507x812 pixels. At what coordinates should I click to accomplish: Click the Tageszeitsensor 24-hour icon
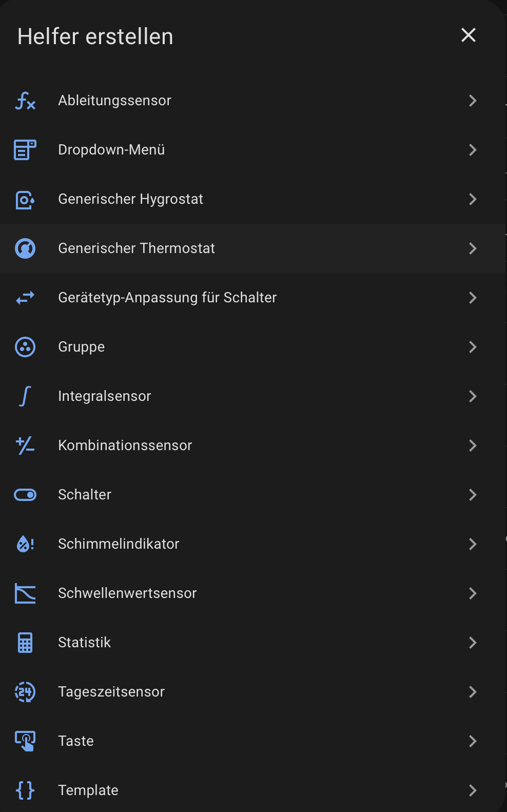(x=25, y=692)
